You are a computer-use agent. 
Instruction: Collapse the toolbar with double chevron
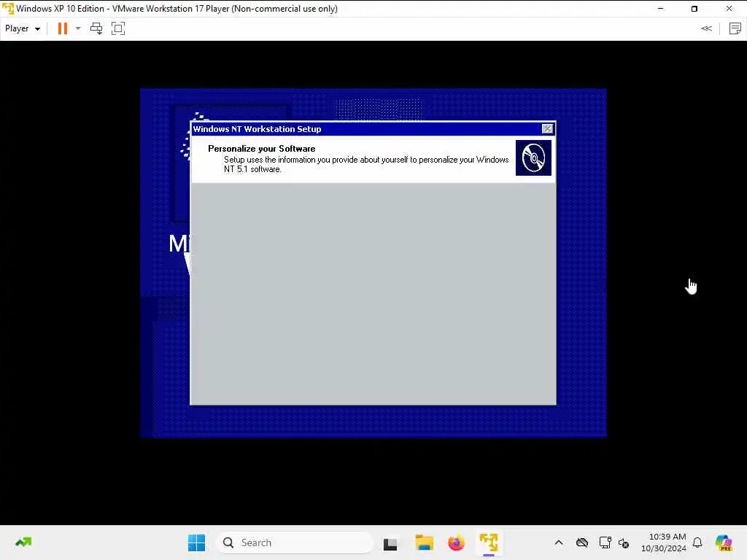pos(706,28)
